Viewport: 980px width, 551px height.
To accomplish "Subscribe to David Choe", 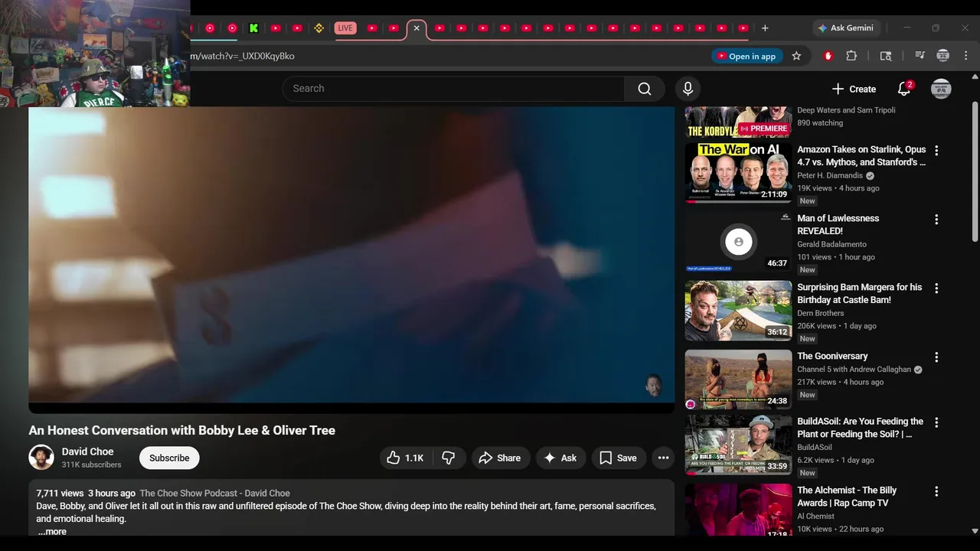I will click(169, 458).
